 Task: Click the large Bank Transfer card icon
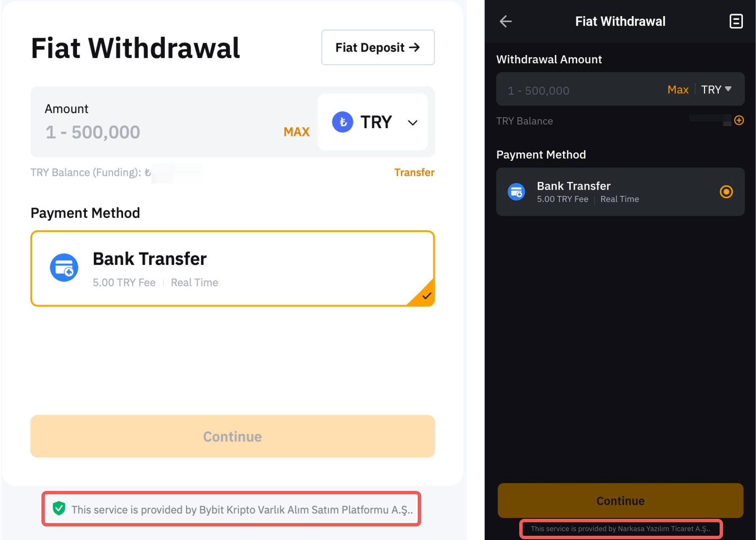[x=64, y=267]
